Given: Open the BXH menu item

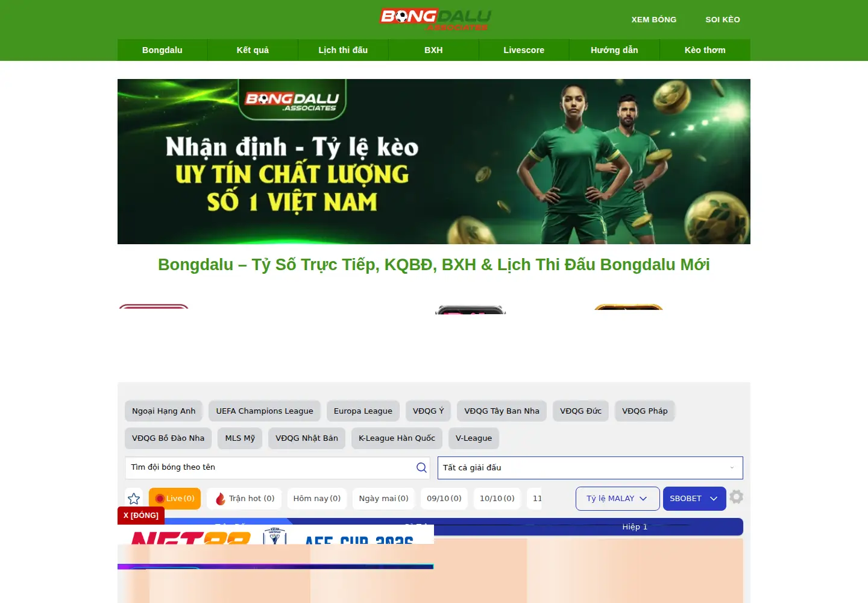Looking at the screenshot, I should 433,50.
